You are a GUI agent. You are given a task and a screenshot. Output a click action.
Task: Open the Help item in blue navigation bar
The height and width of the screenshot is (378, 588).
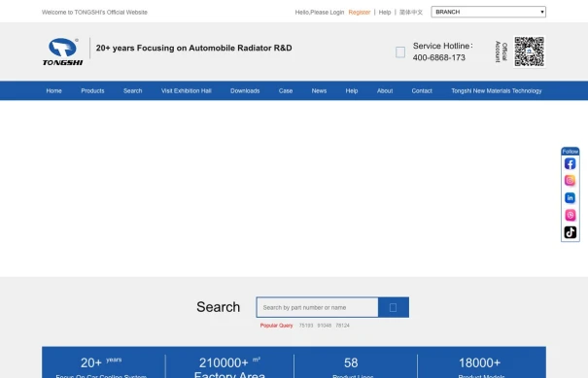coord(352,90)
